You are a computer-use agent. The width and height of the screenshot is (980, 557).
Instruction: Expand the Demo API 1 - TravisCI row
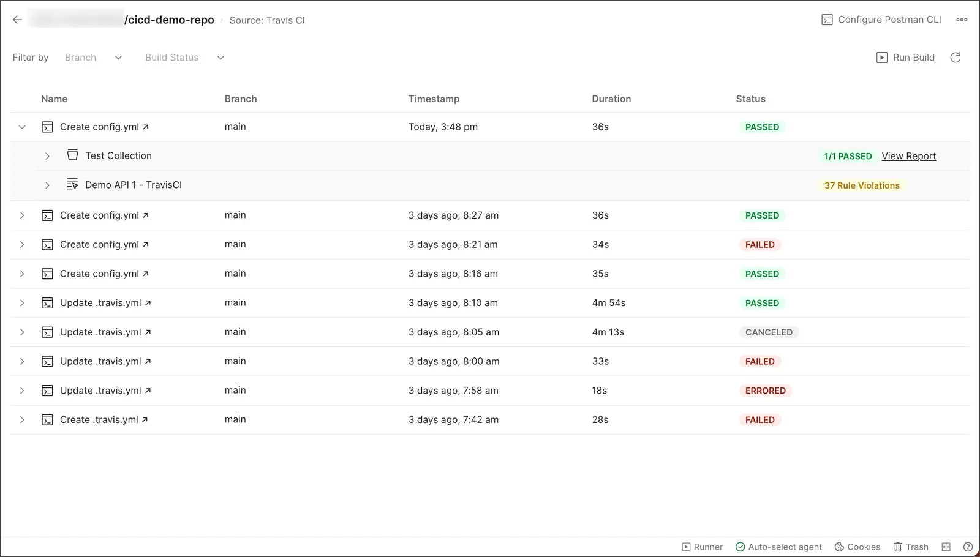pos(47,185)
